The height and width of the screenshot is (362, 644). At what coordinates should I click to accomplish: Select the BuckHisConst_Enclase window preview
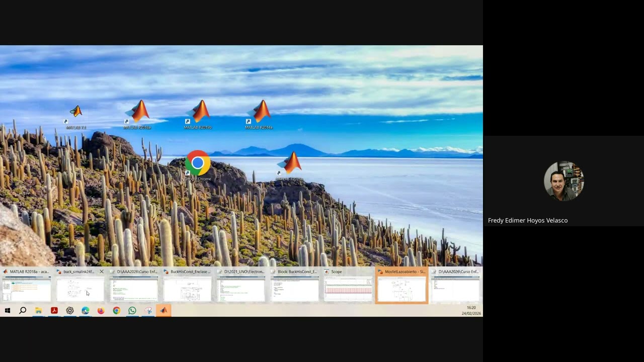coord(187,285)
